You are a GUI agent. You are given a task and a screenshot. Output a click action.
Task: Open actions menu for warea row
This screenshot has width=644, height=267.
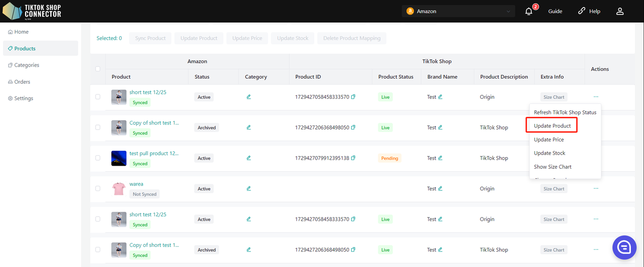click(596, 188)
